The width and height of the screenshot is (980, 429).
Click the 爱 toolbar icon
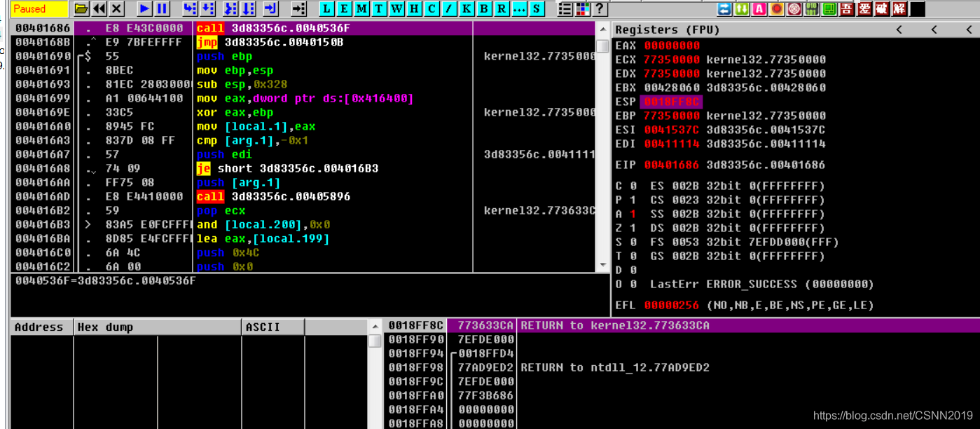pos(864,9)
